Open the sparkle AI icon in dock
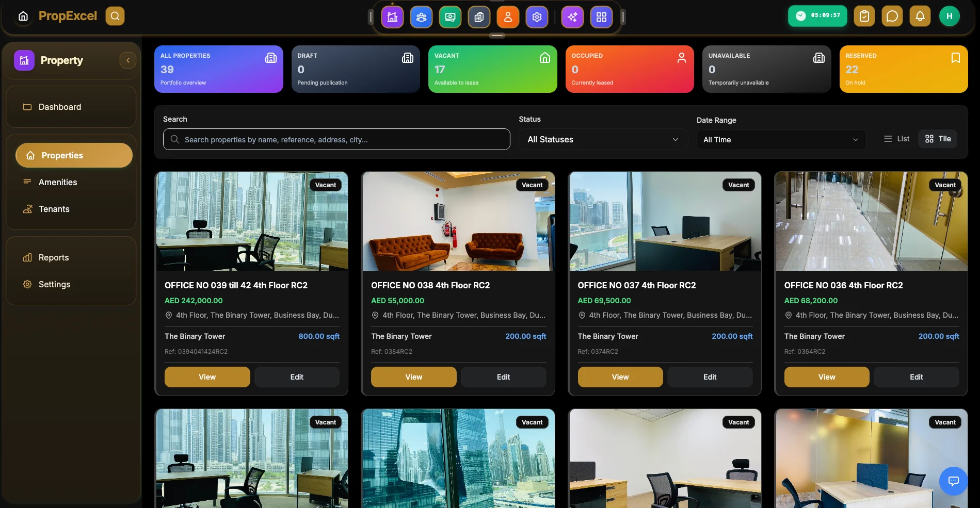This screenshot has height=508, width=980. pyautogui.click(x=572, y=17)
